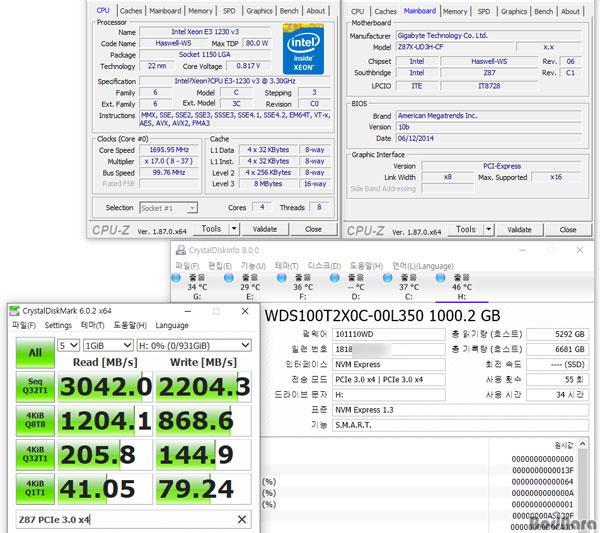Open 테마(T) menu in CrystalDiskMark
The width and height of the screenshot is (600, 533).
coord(92,325)
